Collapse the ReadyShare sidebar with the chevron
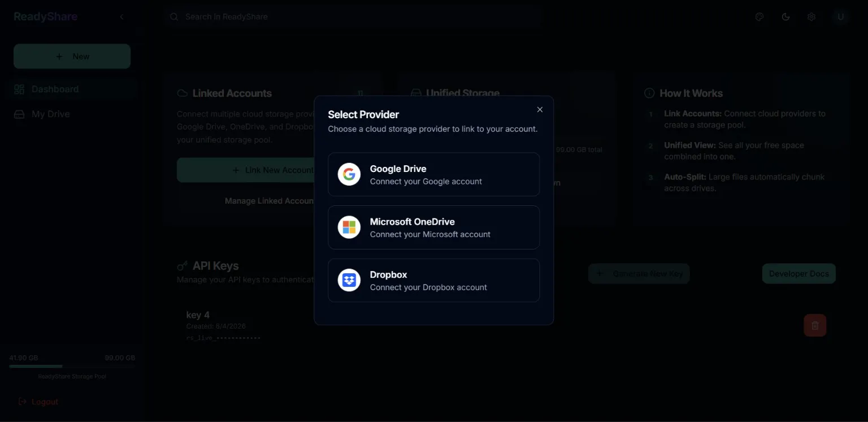 tap(121, 17)
